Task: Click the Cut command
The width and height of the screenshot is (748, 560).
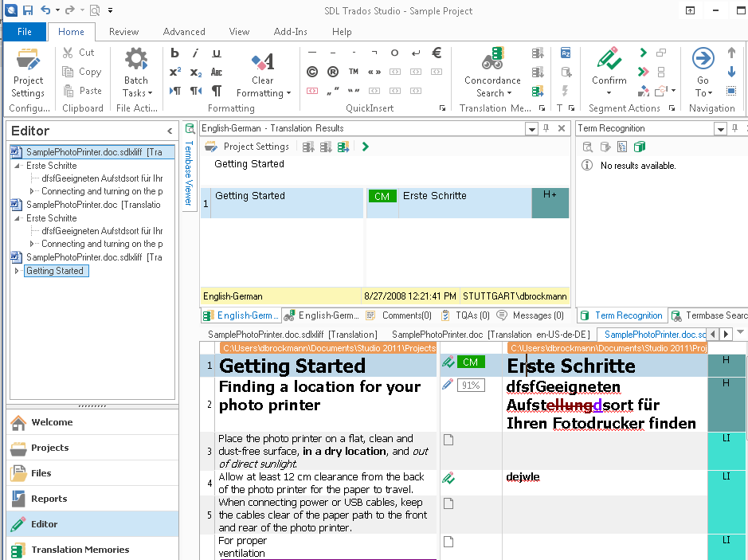Action: click(79, 53)
